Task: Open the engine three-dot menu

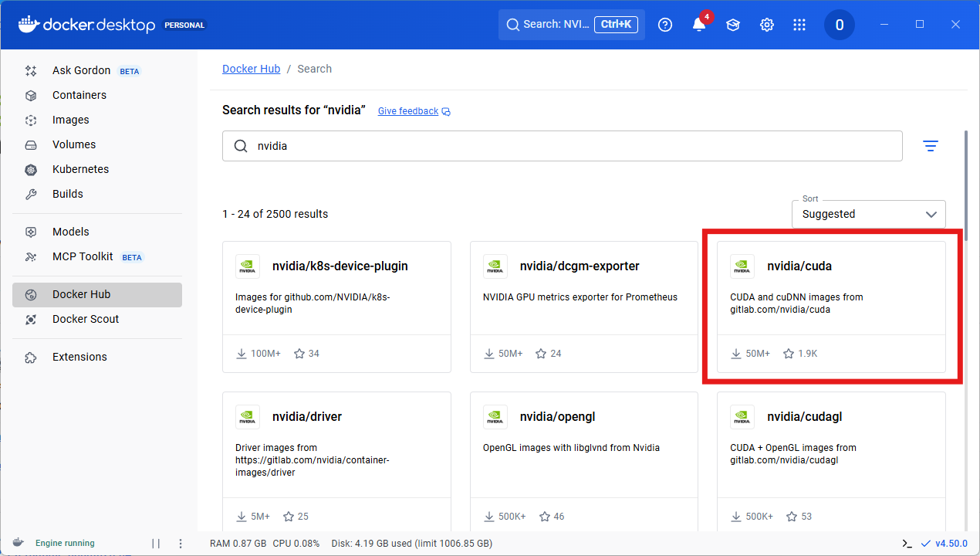Action: tap(181, 544)
